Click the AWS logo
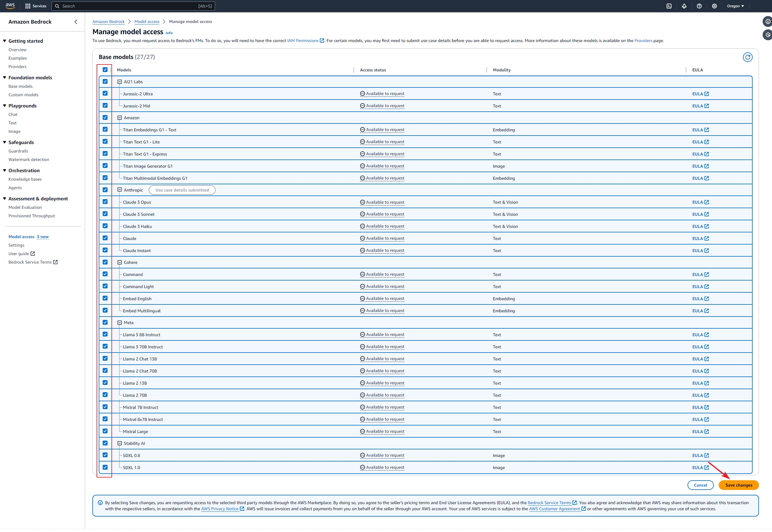 tap(10, 6)
